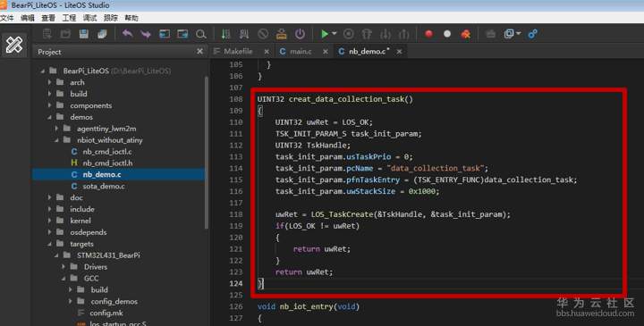Screen dimensions: 644x326
Task: Open search with the magnifier icon
Action: (201, 34)
